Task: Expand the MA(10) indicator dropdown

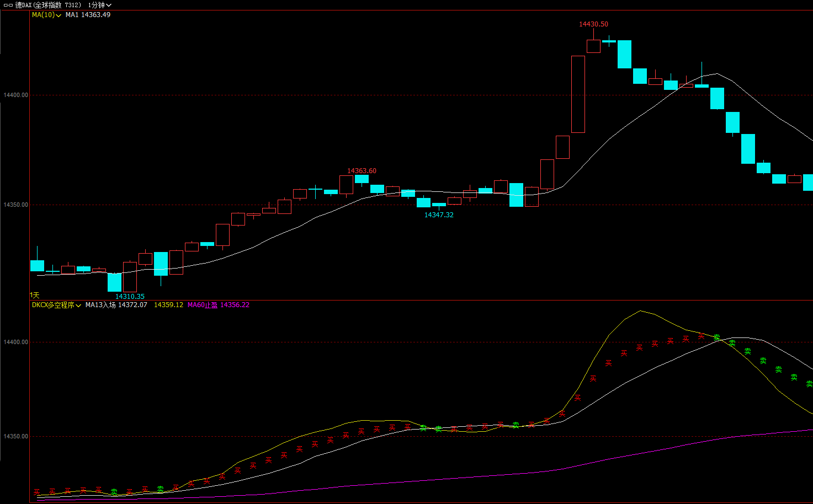Action: click(46, 15)
